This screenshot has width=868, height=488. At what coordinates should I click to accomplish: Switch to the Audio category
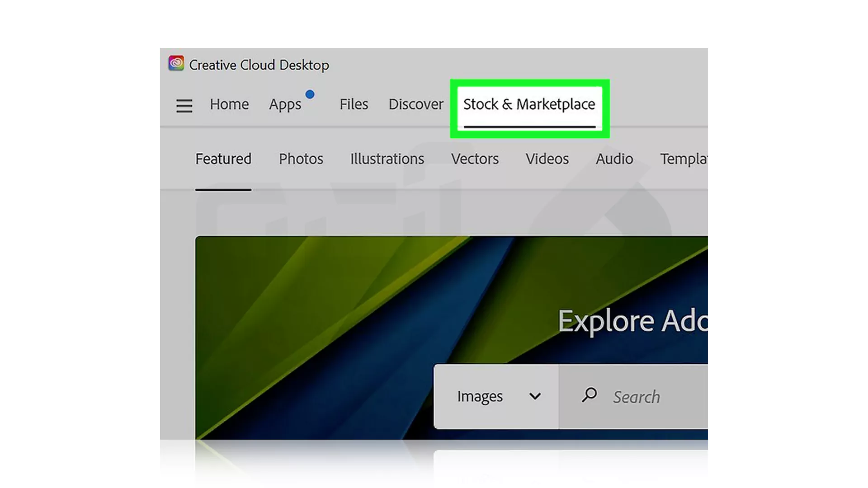(614, 159)
